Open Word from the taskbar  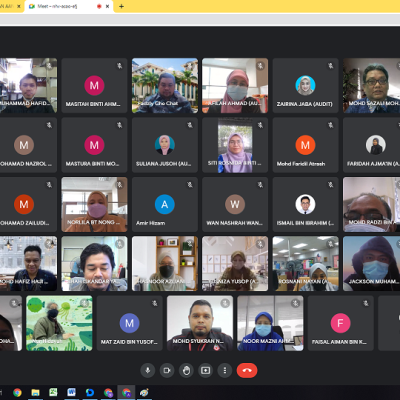pyautogui.click(x=71, y=393)
